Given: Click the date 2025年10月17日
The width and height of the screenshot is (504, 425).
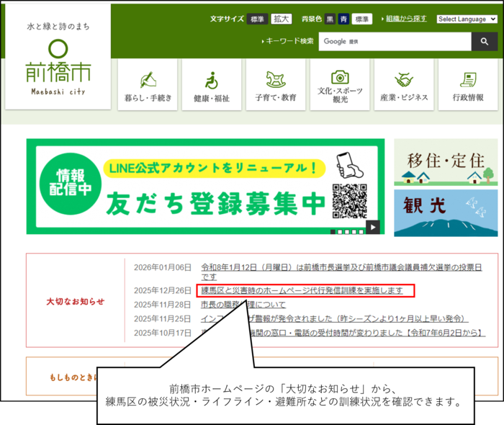Looking at the screenshot, I should (x=163, y=333).
